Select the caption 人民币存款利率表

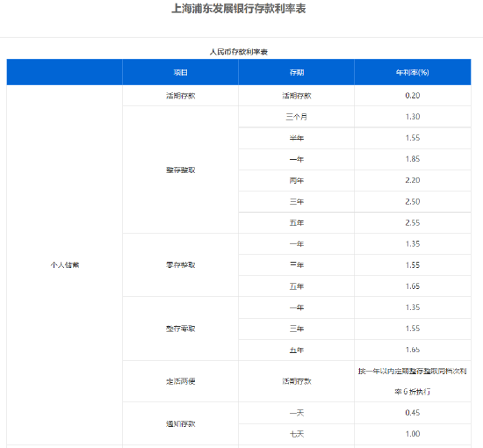(x=238, y=52)
